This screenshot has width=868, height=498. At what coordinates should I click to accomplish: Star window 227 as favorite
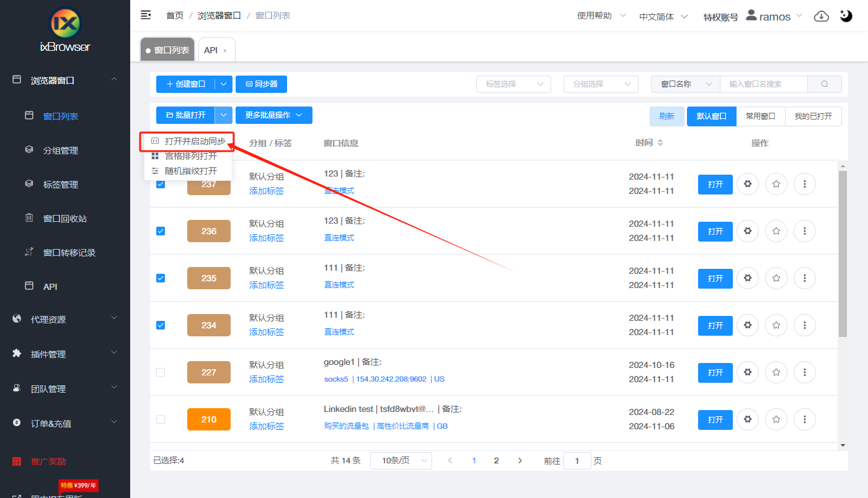776,372
